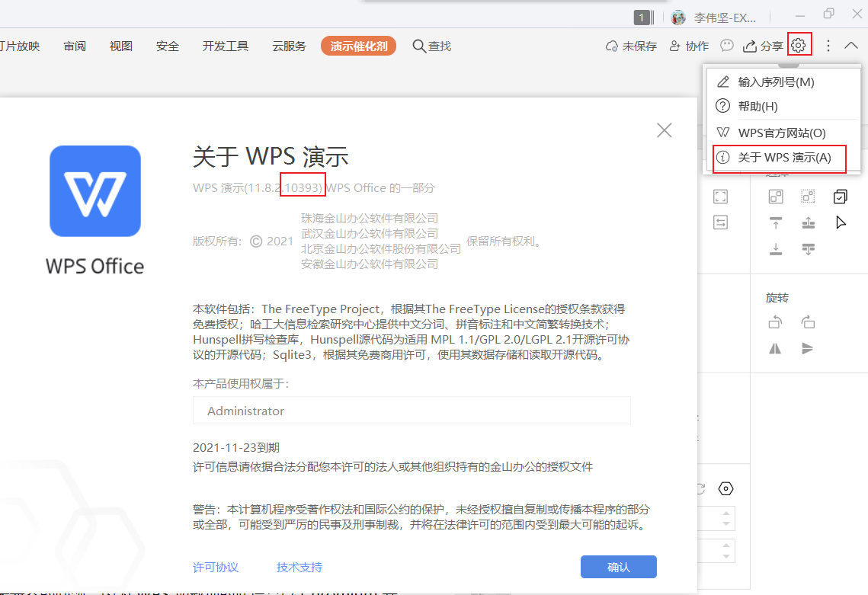Click the 分享 share button

(763, 46)
